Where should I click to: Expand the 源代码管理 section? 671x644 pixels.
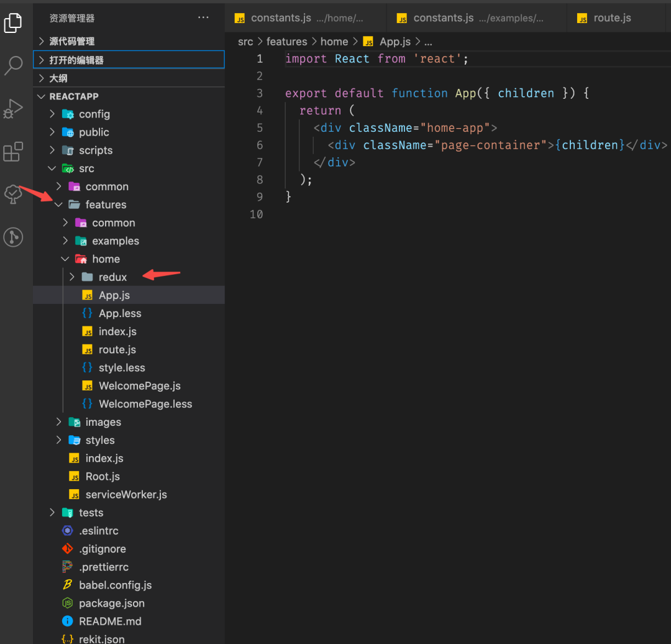tap(42, 42)
